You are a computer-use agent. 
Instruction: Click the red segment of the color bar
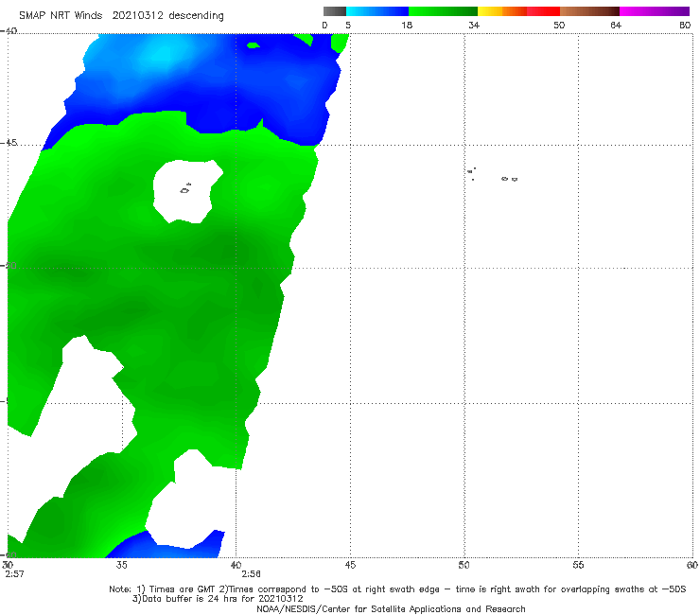click(543, 11)
